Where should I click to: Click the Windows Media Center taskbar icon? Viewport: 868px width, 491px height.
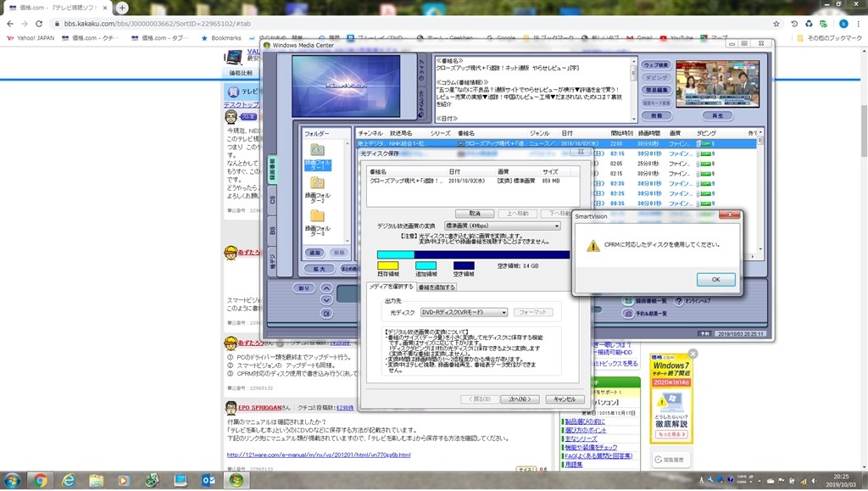[236, 481]
